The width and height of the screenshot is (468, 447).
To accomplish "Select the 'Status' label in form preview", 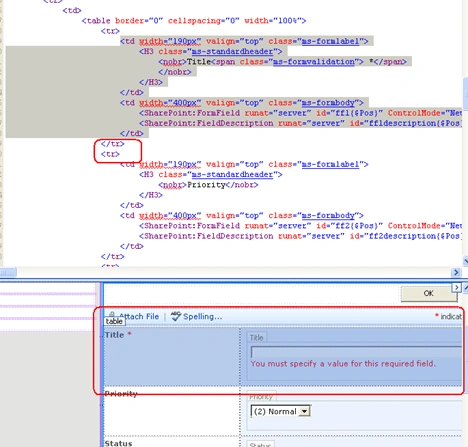I will click(x=118, y=443).
